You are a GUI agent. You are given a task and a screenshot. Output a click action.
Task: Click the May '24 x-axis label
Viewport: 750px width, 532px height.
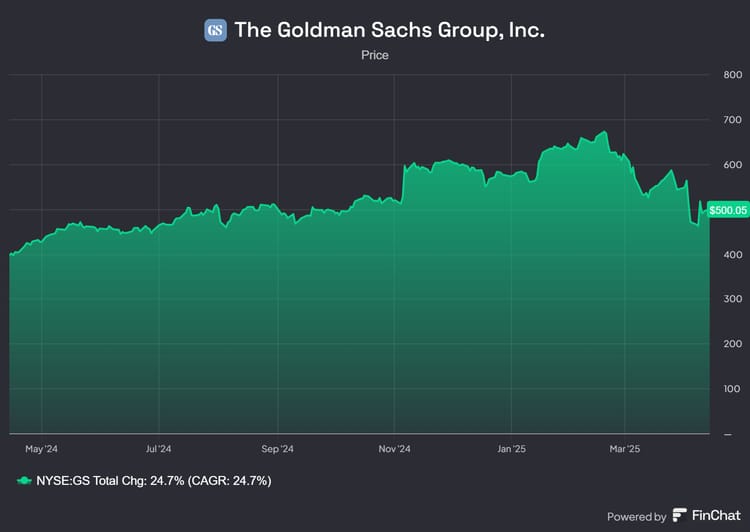(x=41, y=449)
